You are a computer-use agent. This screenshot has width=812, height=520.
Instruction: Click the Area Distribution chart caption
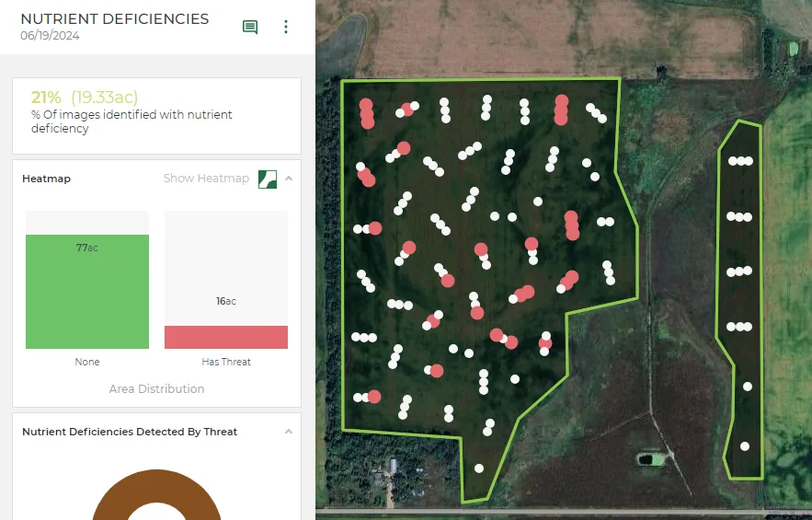(156, 388)
